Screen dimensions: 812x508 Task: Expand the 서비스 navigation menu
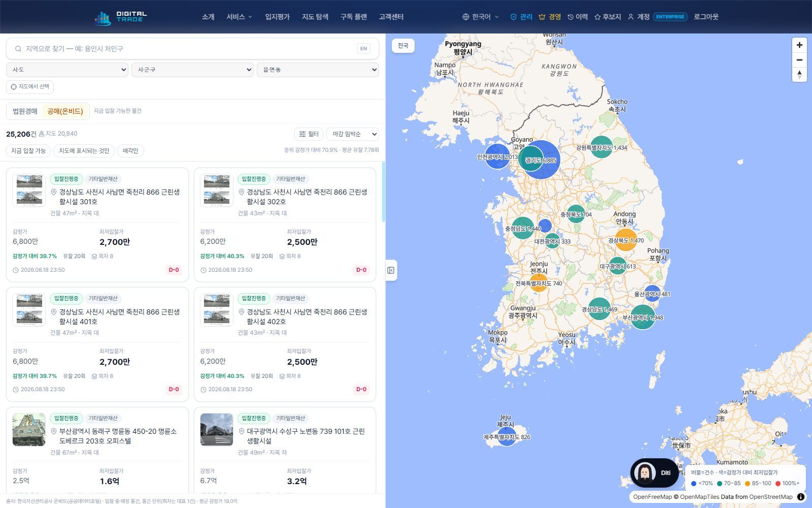[239, 17]
